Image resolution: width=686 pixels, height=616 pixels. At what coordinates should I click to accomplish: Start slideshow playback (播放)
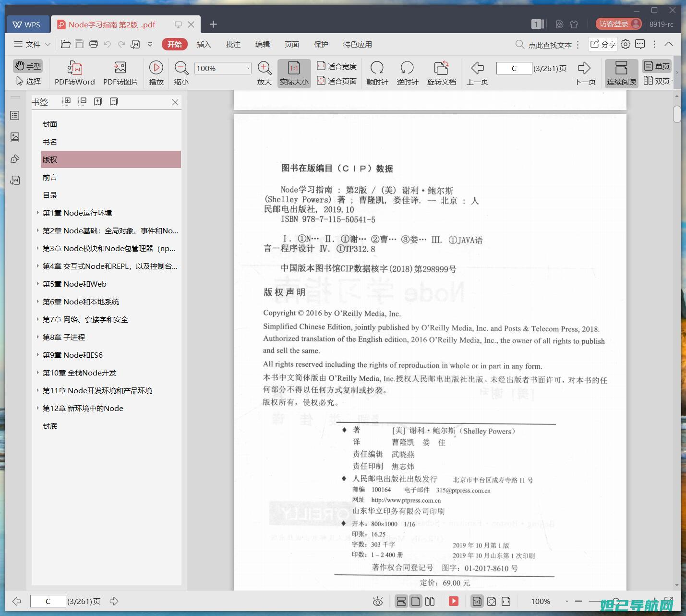click(156, 73)
